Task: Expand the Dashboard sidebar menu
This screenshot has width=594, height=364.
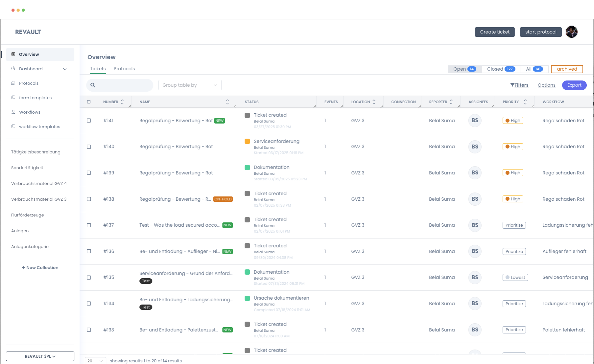Action: click(x=65, y=69)
